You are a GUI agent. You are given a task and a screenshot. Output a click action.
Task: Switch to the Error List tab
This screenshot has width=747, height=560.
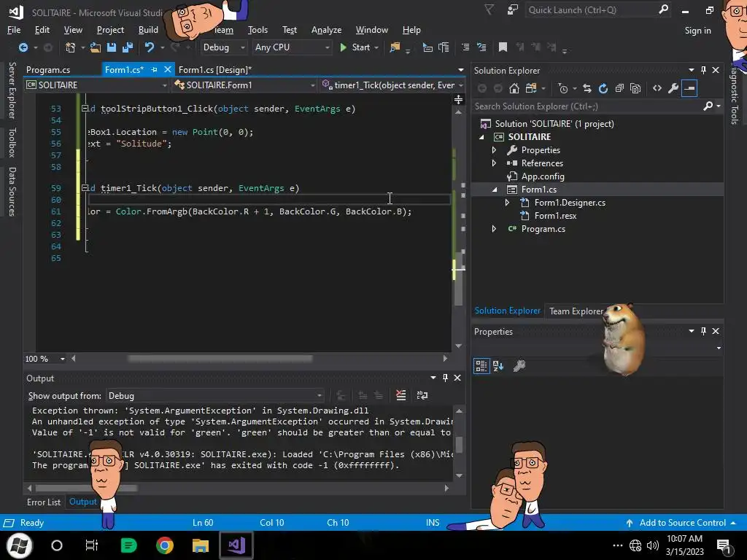pyautogui.click(x=44, y=502)
